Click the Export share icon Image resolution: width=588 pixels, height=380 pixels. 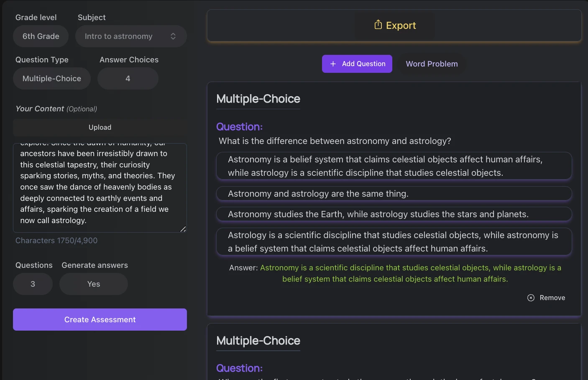pyautogui.click(x=378, y=25)
